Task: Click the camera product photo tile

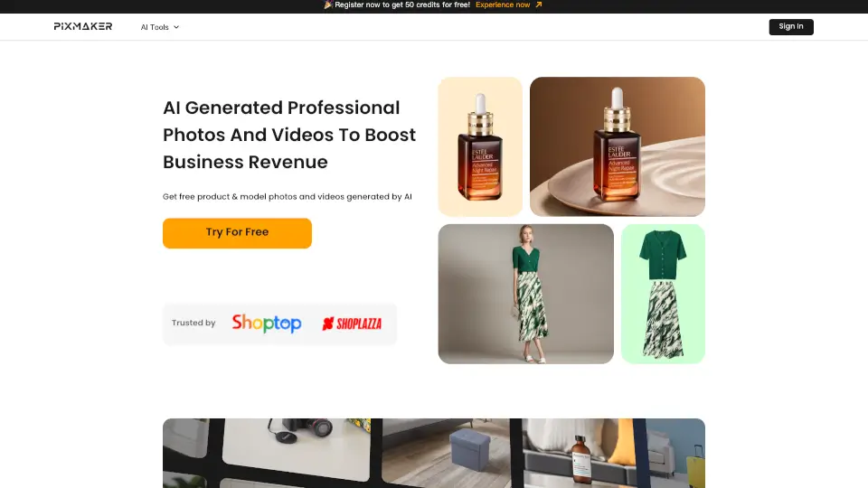Action: click(297, 447)
